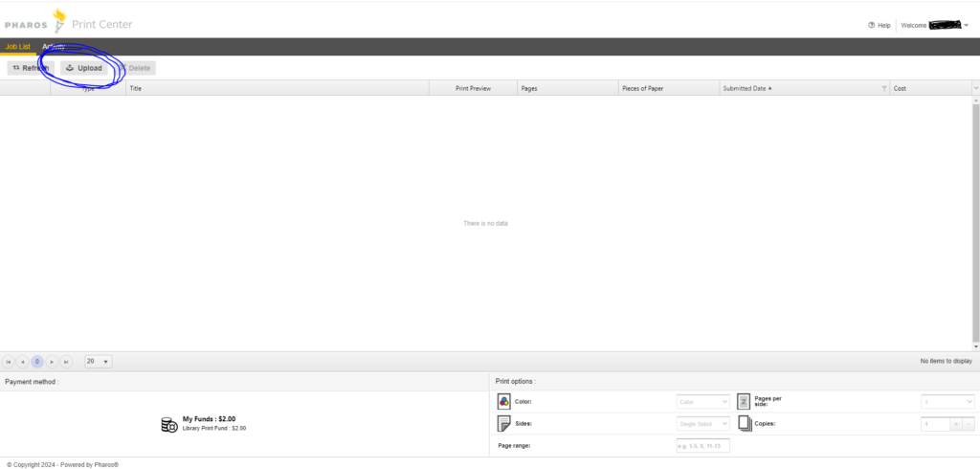Click the My Funds coins icon
The width and height of the screenshot is (980, 469).
(169, 425)
